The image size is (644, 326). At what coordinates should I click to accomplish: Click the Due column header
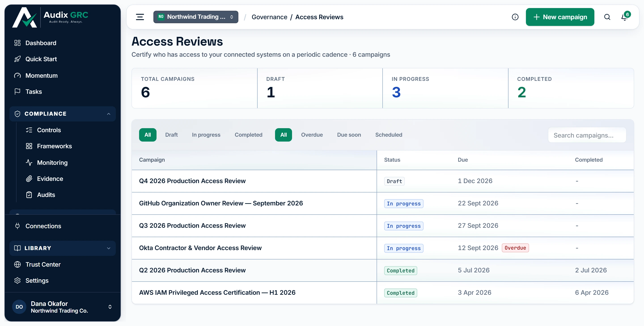point(463,160)
